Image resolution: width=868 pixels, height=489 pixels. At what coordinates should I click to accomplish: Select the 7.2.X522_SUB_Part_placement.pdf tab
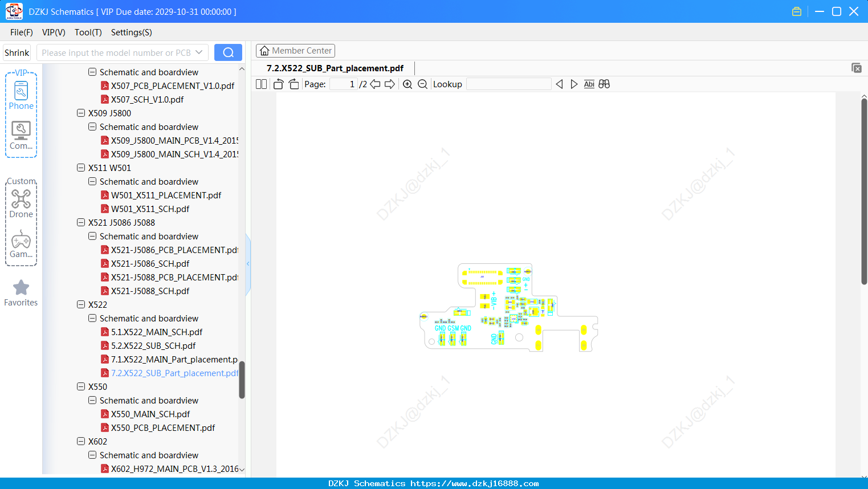(x=335, y=68)
